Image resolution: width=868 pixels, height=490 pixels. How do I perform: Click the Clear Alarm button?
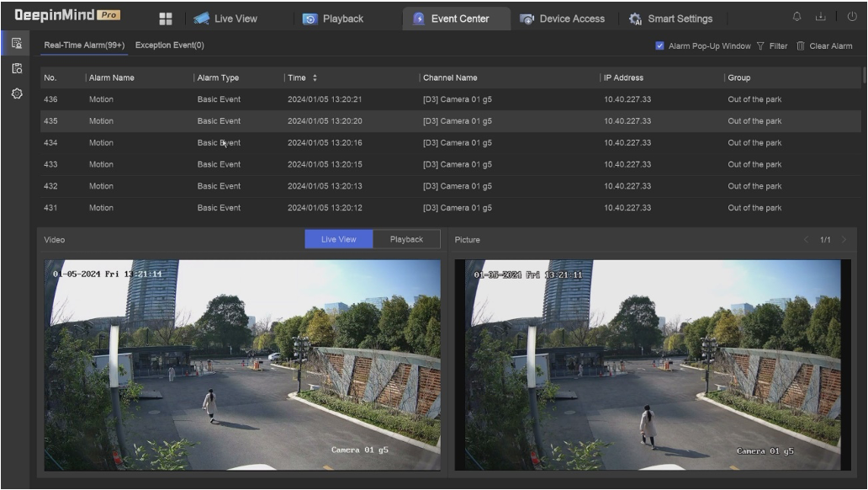(x=824, y=46)
